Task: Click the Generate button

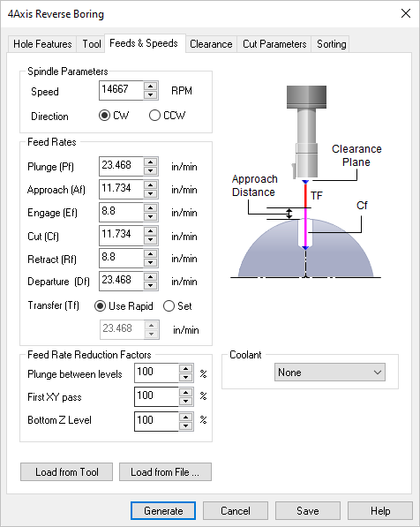Action: click(163, 511)
